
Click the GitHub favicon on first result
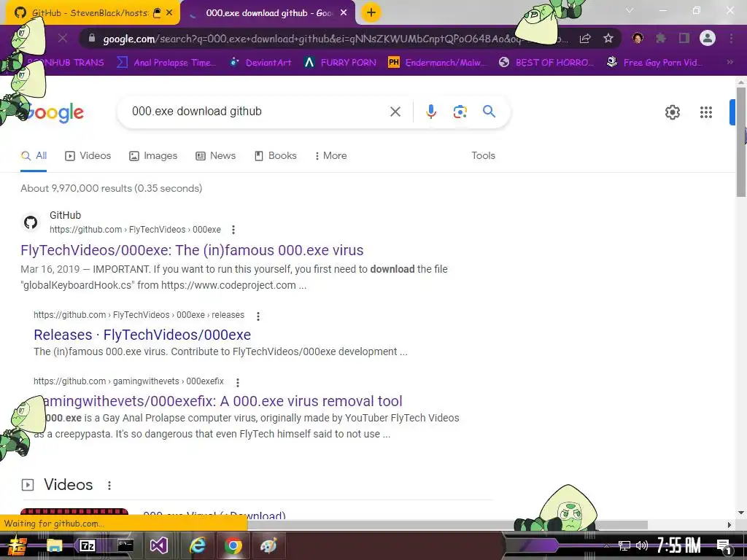tap(31, 222)
